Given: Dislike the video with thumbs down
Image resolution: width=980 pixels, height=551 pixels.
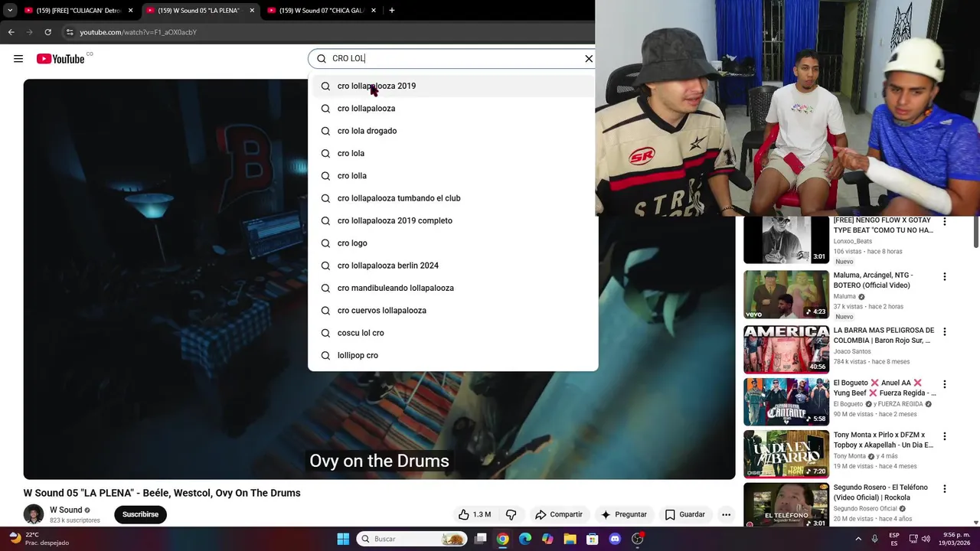Looking at the screenshot, I should click(511, 514).
